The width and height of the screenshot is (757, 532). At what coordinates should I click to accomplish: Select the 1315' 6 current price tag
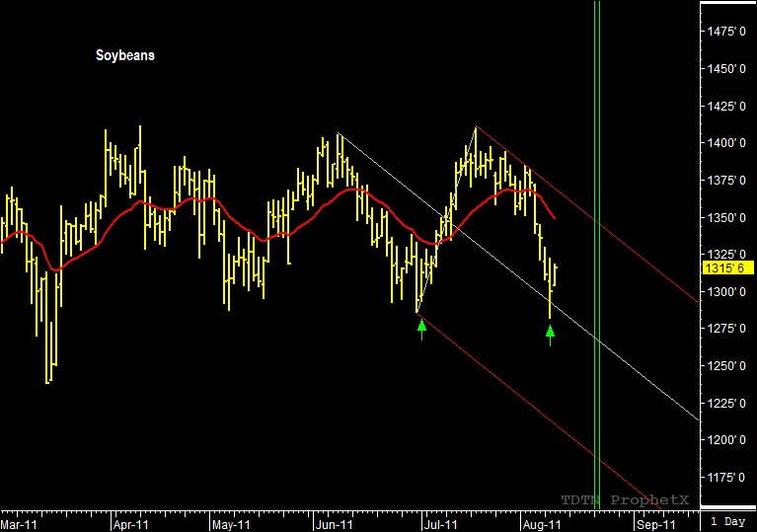[727, 267]
